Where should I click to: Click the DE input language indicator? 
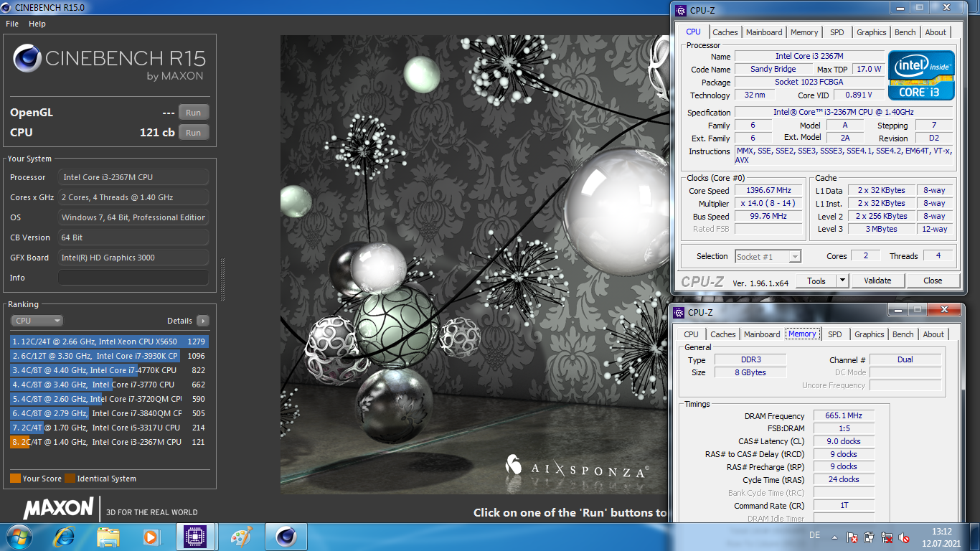coord(814,536)
